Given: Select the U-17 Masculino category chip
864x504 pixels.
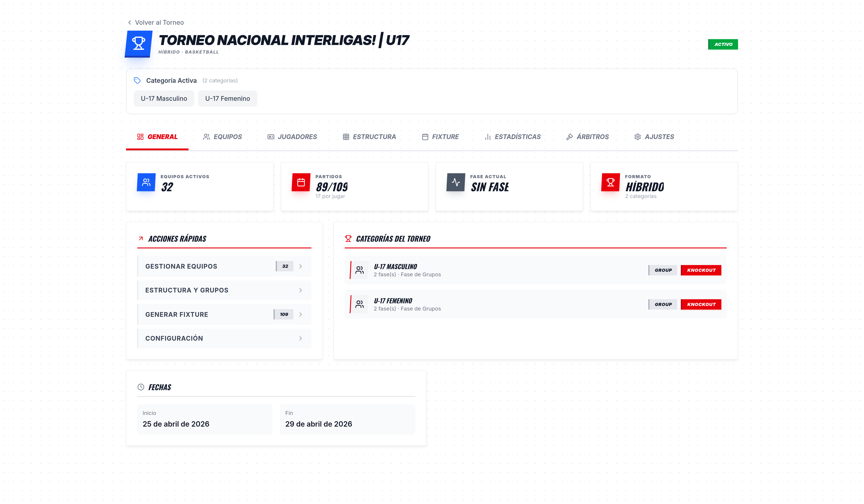Looking at the screenshot, I should pos(164,99).
